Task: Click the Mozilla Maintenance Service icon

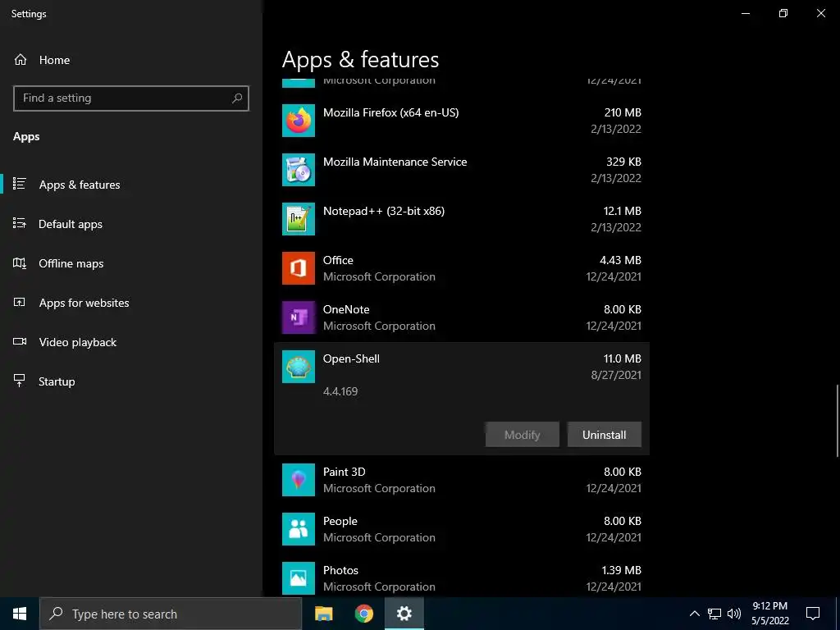Action: (x=299, y=170)
